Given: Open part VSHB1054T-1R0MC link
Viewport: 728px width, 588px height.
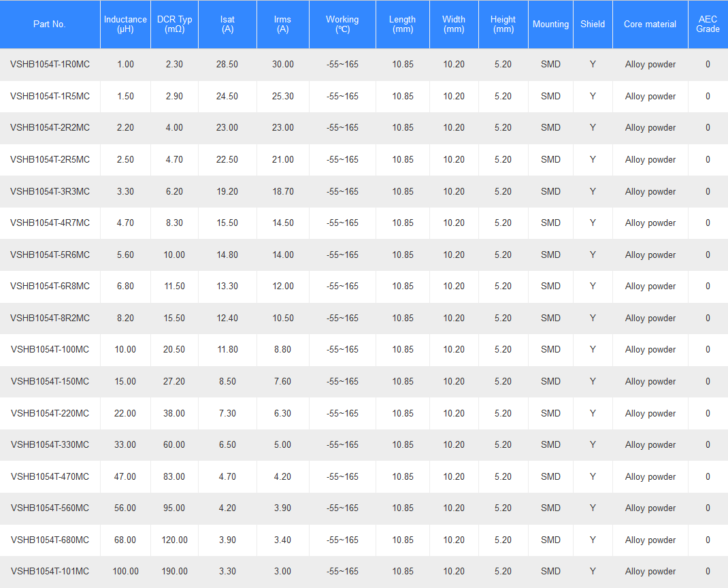Looking at the screenshot, I should click(x=50, y=64).
